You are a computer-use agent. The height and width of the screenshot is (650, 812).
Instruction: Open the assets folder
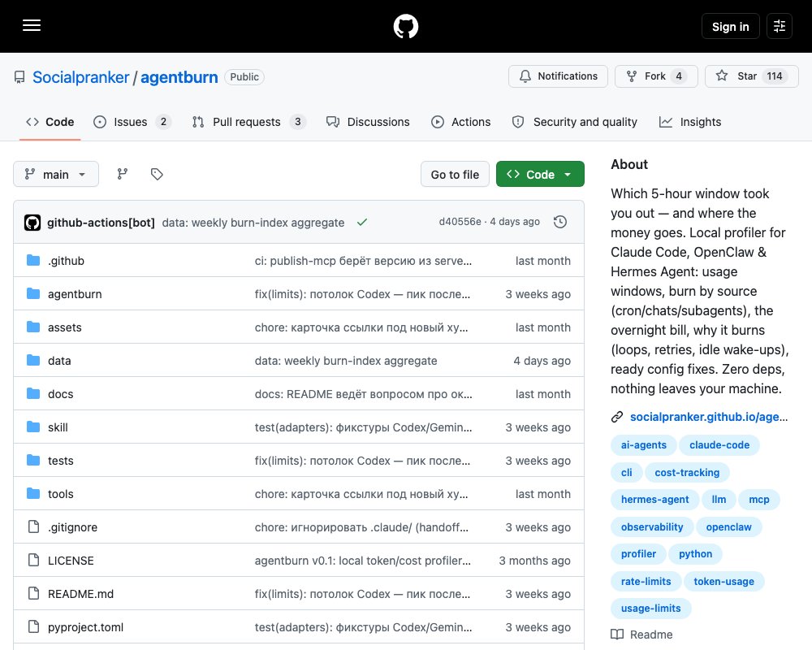pos(65,327)
